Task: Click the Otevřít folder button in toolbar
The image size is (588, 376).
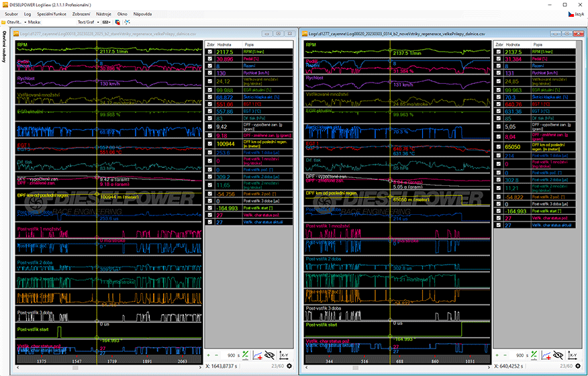Action: (x=11, y=22)
